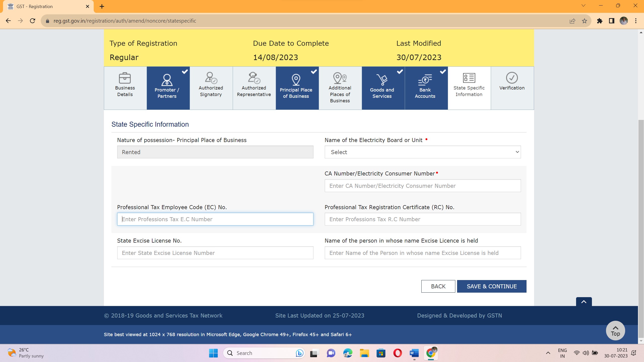The width and height of the screenshot is (644, 362).
Task: Switch to Additional Places of Business tab
Action: pyautogui.click(x=340, y=88)
